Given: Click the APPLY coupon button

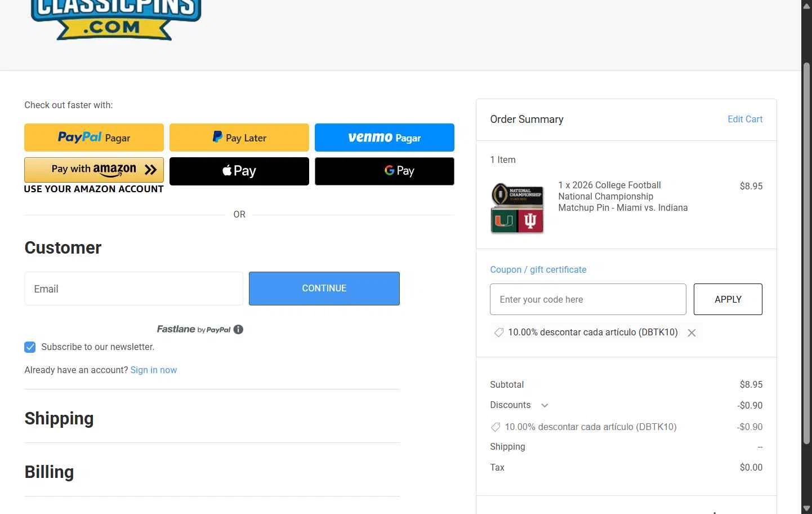Looking at the screenshot, I should (x=728, y=299).
